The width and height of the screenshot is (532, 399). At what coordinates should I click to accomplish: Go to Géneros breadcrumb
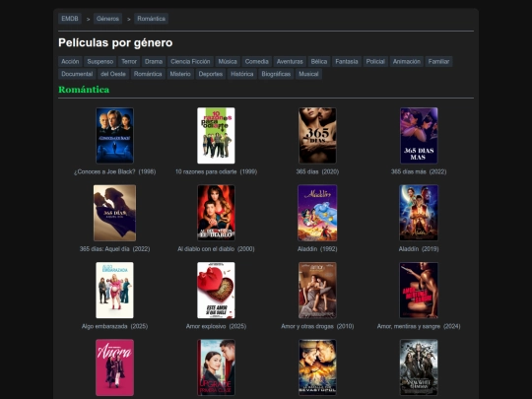point(107,19)
